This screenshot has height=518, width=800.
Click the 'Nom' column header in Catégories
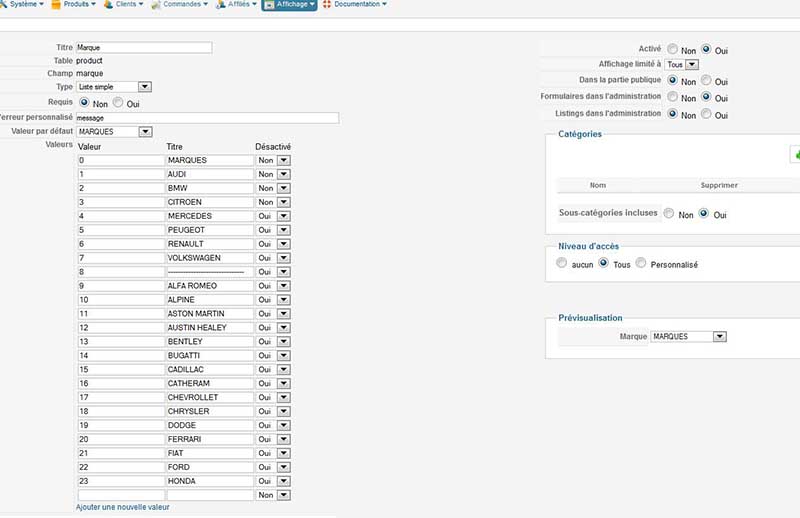coord(598,185)
